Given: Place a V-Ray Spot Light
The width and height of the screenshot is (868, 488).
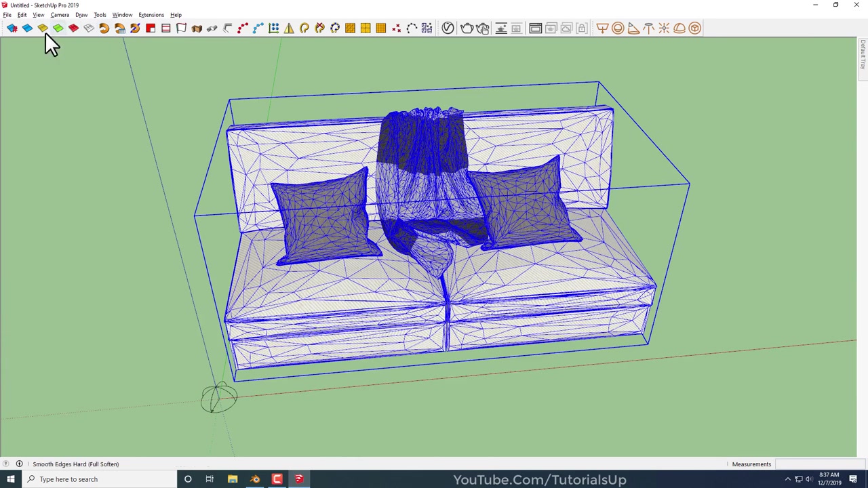Looking at the screenshot, I should 633,28.
